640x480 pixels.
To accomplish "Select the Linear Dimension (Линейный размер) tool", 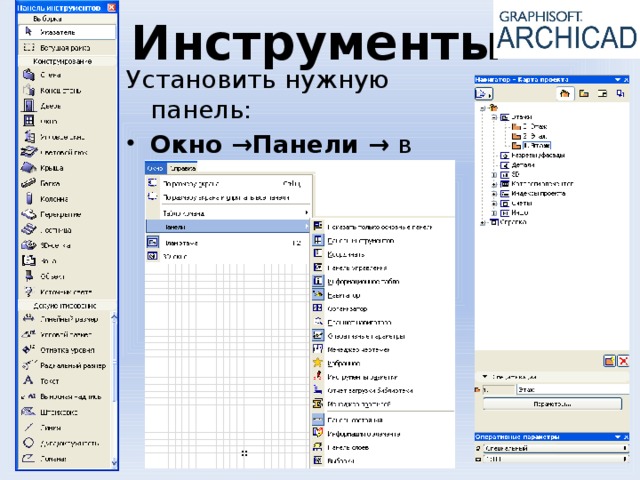I will (x=64, y=319).
